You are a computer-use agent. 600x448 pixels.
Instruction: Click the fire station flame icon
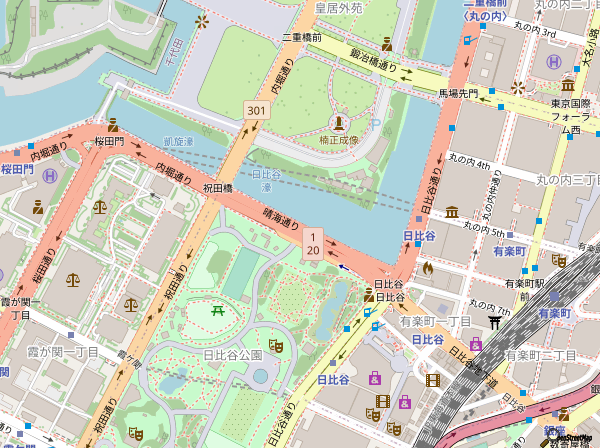[429, 268]
